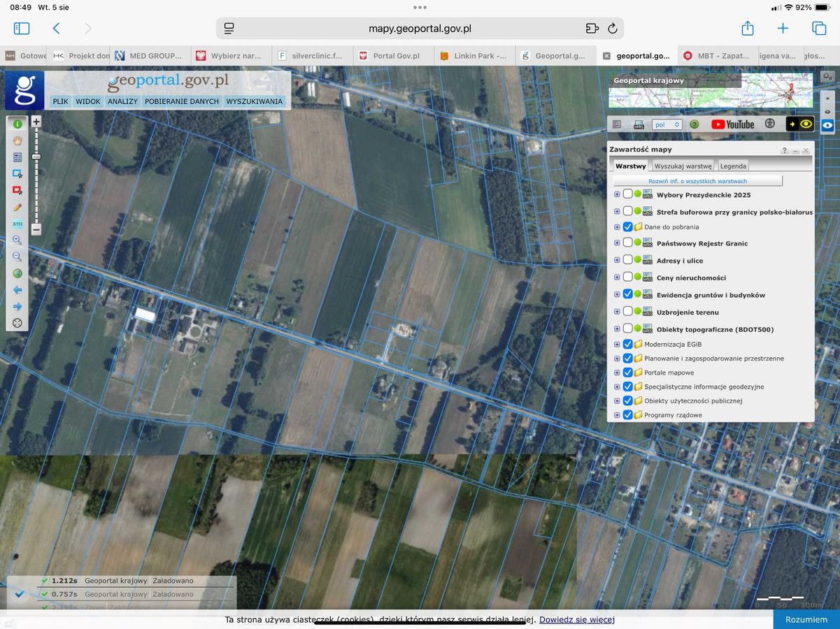Switch to the Legenda tab
Screen dimensions: 840x629
(x=733, y=166)
